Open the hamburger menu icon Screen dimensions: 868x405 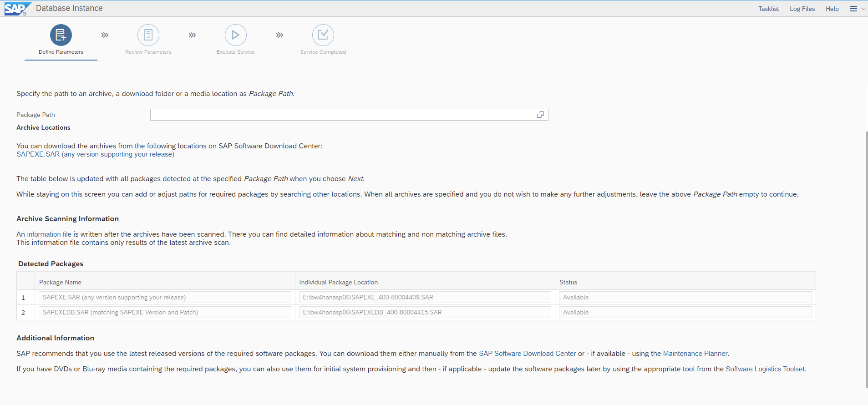[x=853, y=9]
